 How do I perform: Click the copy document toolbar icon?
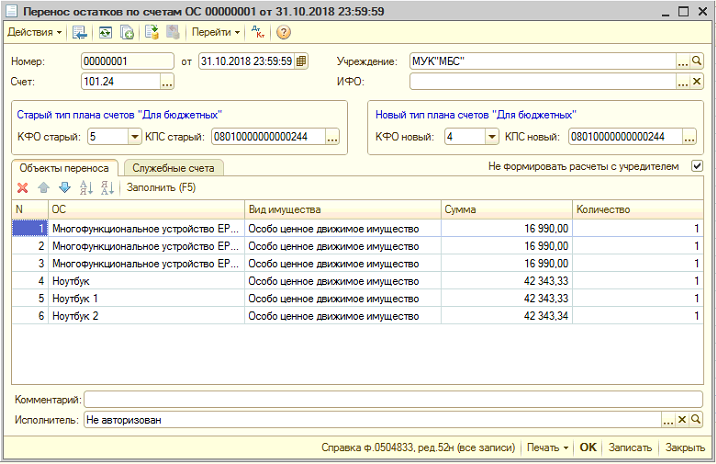(126, 32)
